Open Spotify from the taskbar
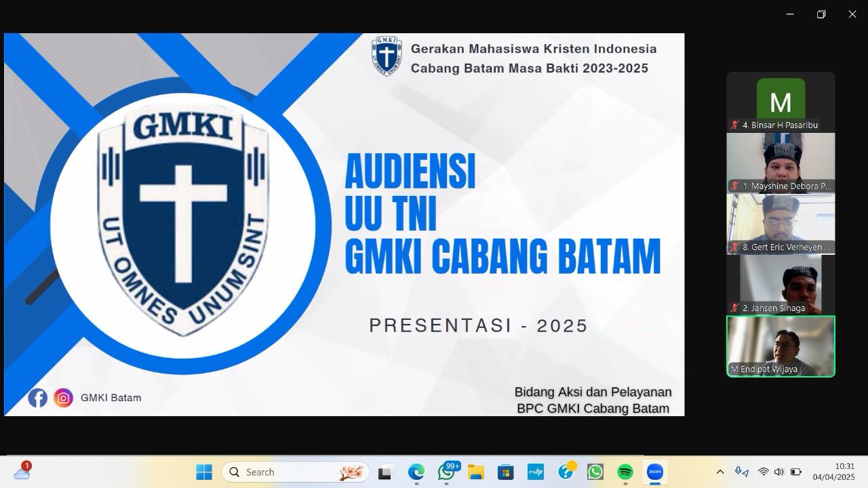This screenshot has width=868, height=488. (x=625, y=472)
